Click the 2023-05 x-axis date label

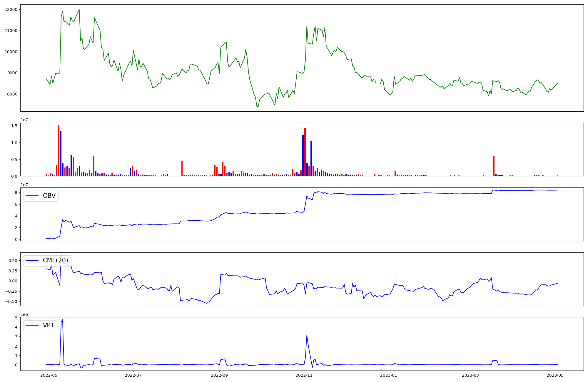pos(555,375)
